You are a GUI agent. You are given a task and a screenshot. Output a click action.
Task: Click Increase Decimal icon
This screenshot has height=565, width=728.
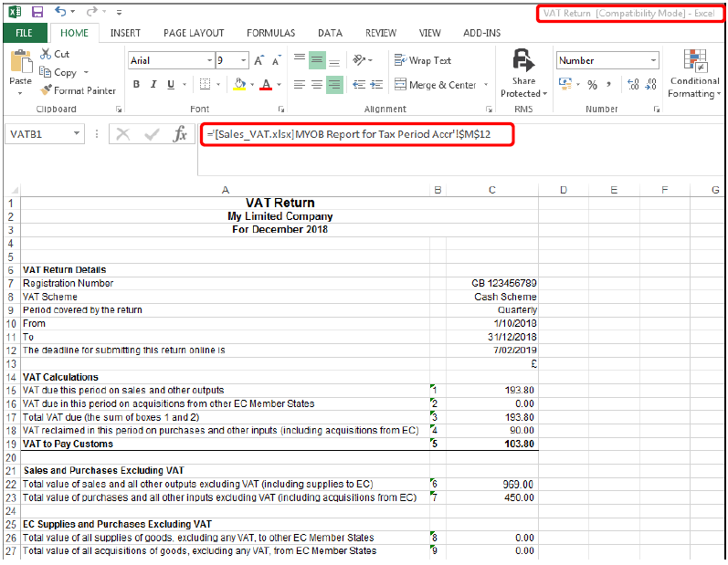coord(633,84)
